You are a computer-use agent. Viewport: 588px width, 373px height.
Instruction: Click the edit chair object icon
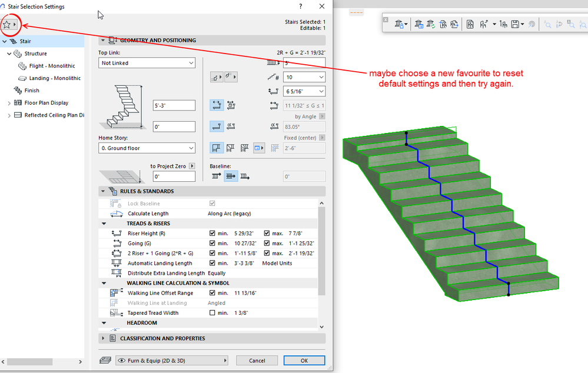coord(484,24)
